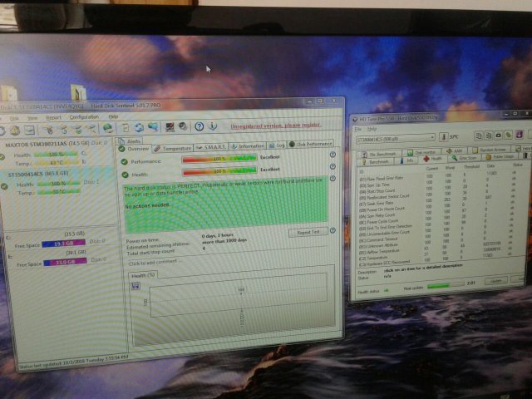Open the Error Scan tab in HD Tune
This screenshot has width=532, height=399.
coord(461,157)
